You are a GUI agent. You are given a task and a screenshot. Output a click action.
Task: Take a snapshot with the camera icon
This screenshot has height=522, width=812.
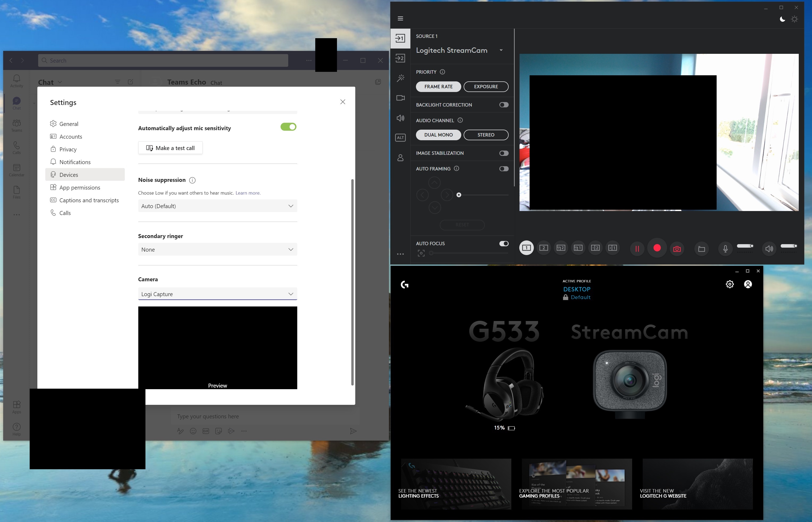point(677,248)
